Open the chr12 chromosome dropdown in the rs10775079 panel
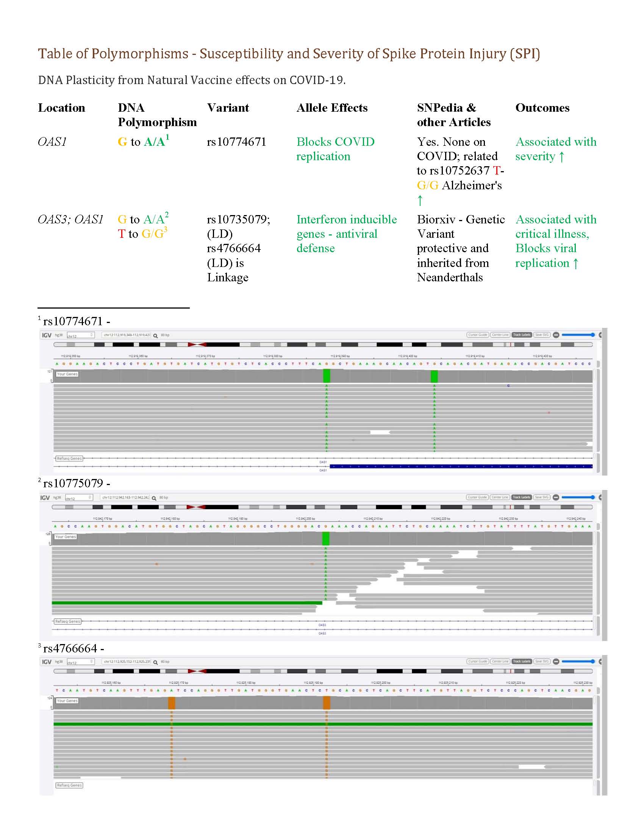644x833 pixels. 79,498
